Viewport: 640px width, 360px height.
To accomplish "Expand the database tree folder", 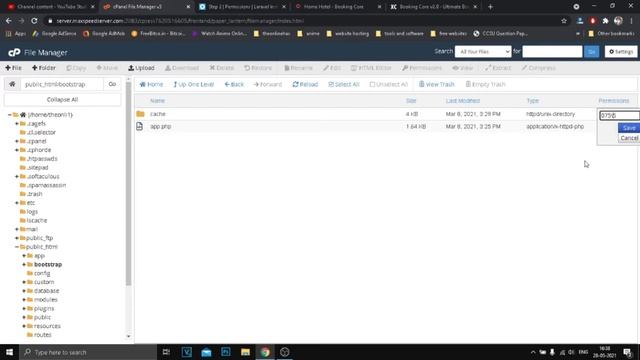I will 24,291.
